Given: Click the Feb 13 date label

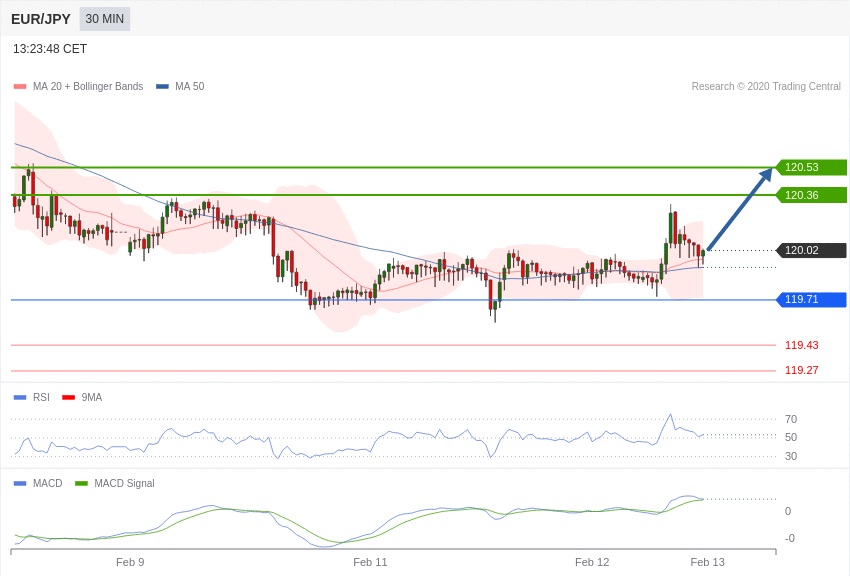Looking at the screenshot, I should point(707,562).
